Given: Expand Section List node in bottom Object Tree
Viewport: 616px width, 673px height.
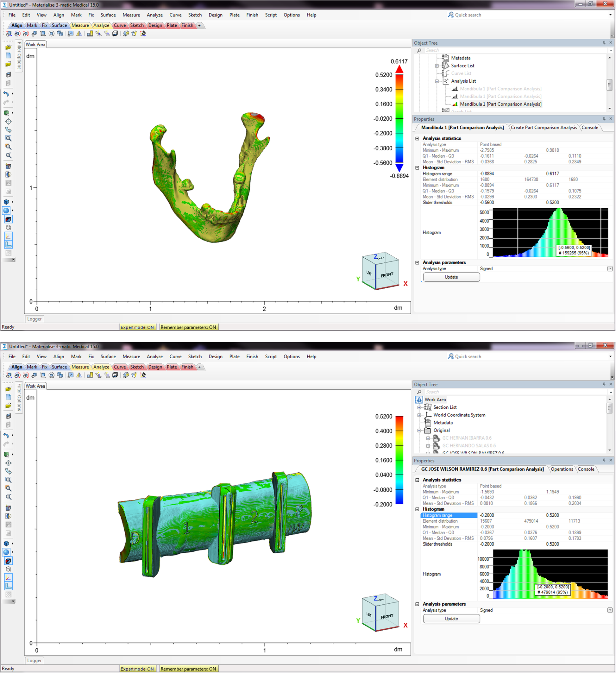Looking at the screenshot, I should (x=419, y=407).
